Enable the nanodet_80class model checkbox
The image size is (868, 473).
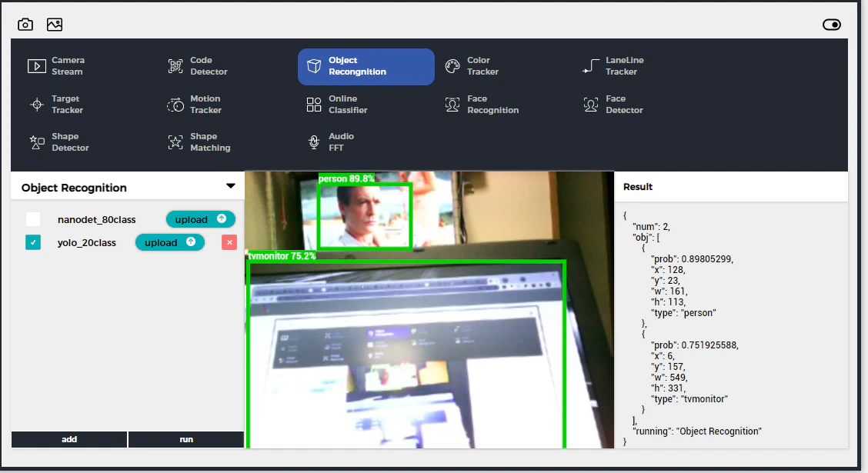33,219
